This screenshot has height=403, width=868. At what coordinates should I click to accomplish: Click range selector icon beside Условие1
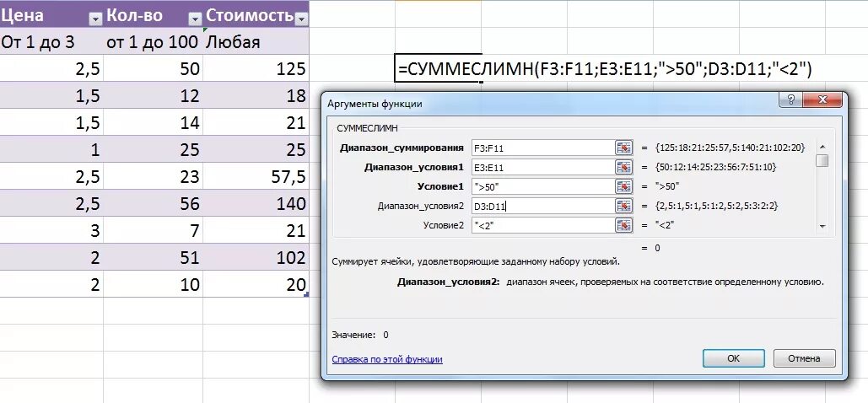pyautogui.click(x=623, y=186)
